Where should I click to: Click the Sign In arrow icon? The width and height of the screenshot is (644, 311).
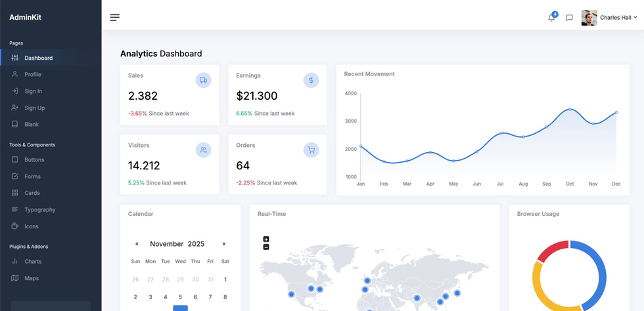click(14, 91)
